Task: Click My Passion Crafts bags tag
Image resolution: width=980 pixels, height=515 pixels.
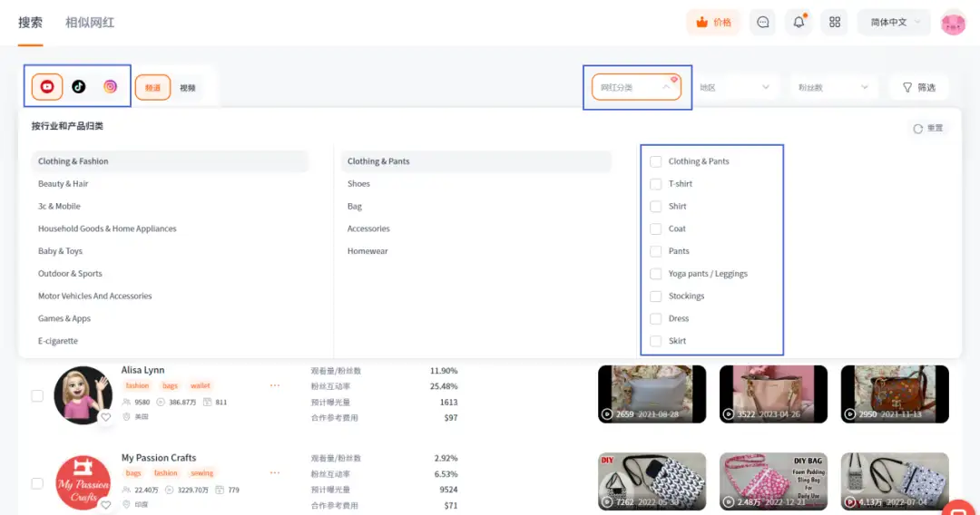Action: click(x=133, y=473)
